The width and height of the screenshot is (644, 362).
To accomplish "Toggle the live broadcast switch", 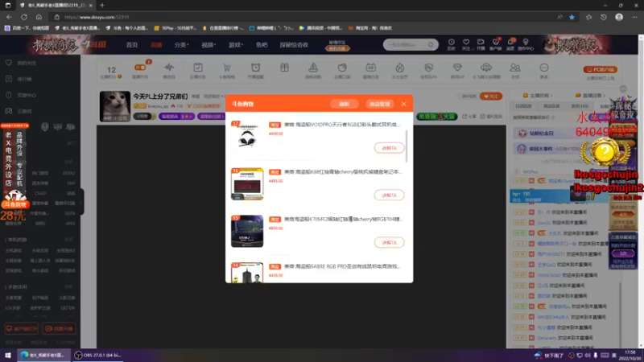I will tap(140, 68).
